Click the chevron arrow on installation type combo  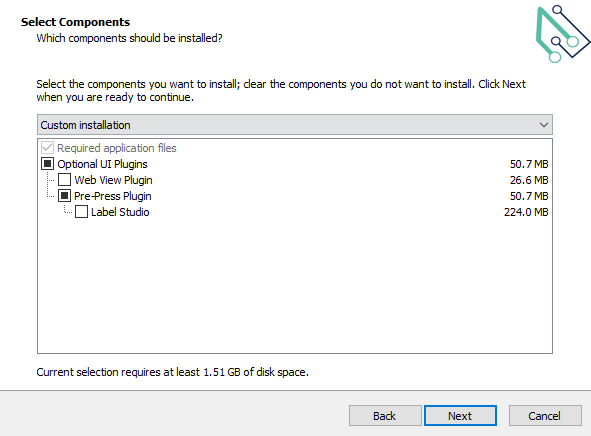[x=544, y=125]
